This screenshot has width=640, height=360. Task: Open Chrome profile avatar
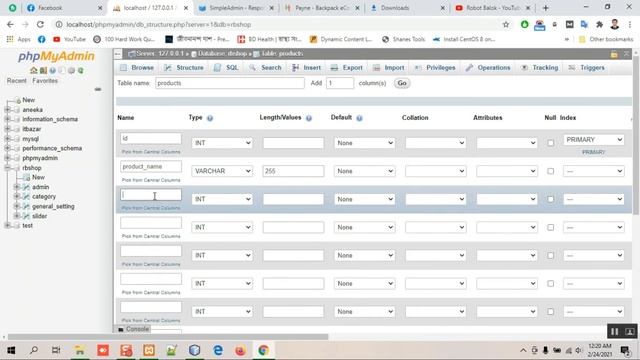pos(615,24)
